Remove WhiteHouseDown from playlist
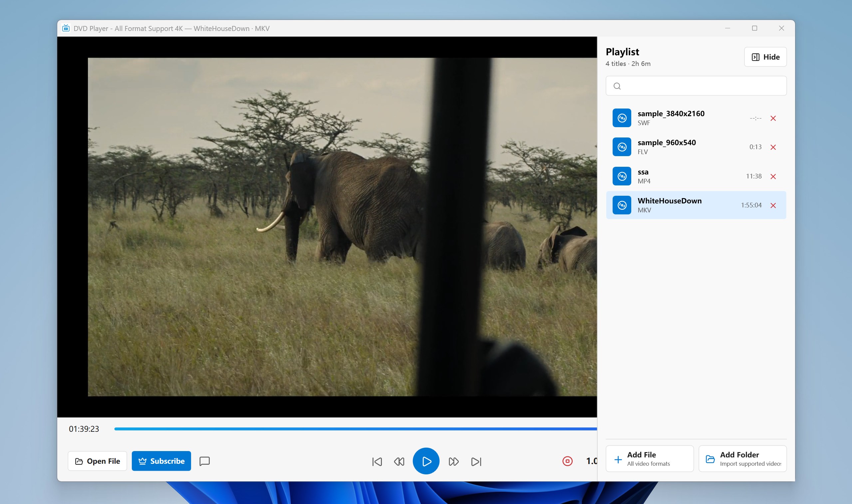 click(x=773, y=205)
